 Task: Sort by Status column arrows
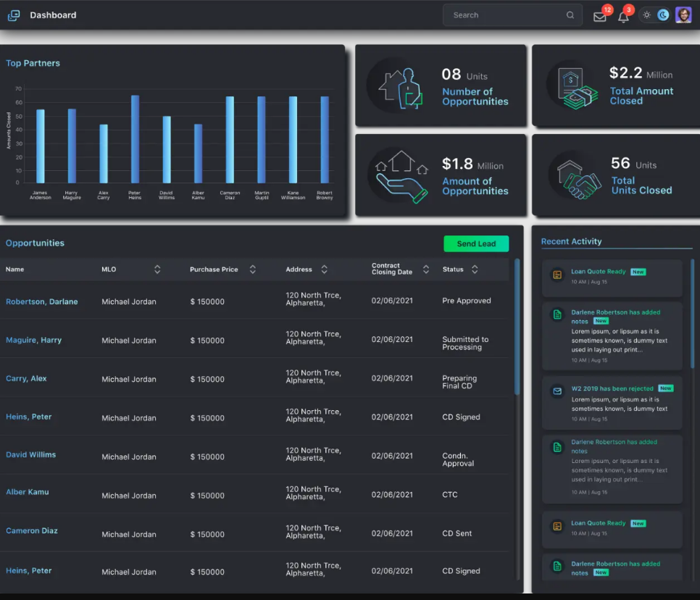coord(475,269)
